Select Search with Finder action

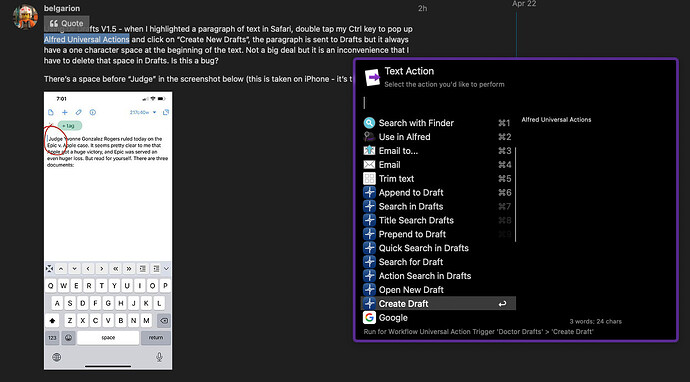tap(438, 123)
